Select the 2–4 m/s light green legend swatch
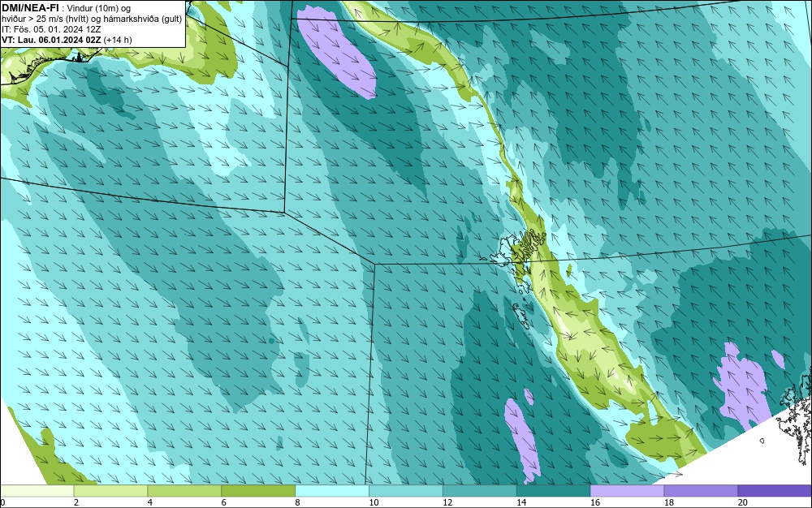This screenshot has height=508, width=812. pyautogui.click(x=110, y=490)
